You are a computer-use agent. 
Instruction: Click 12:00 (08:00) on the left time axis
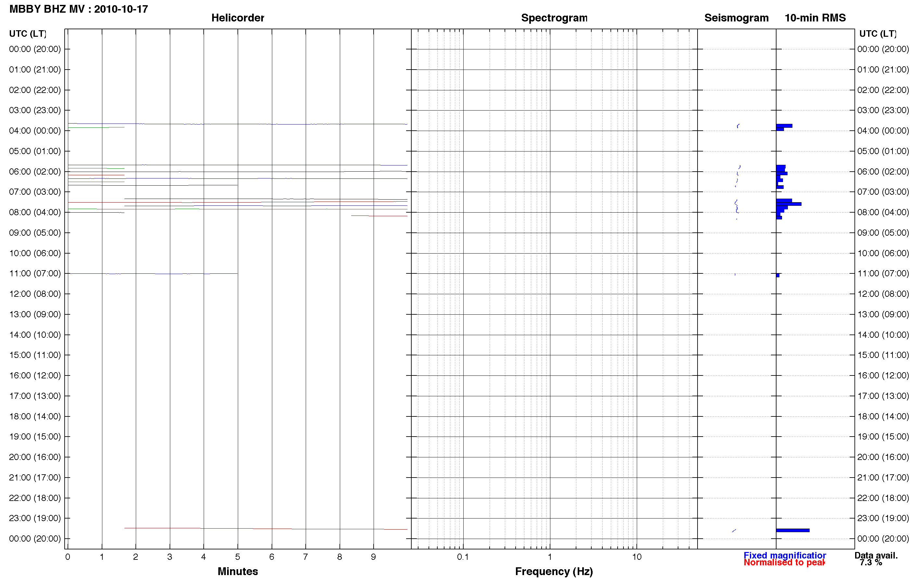click(35, 294)
